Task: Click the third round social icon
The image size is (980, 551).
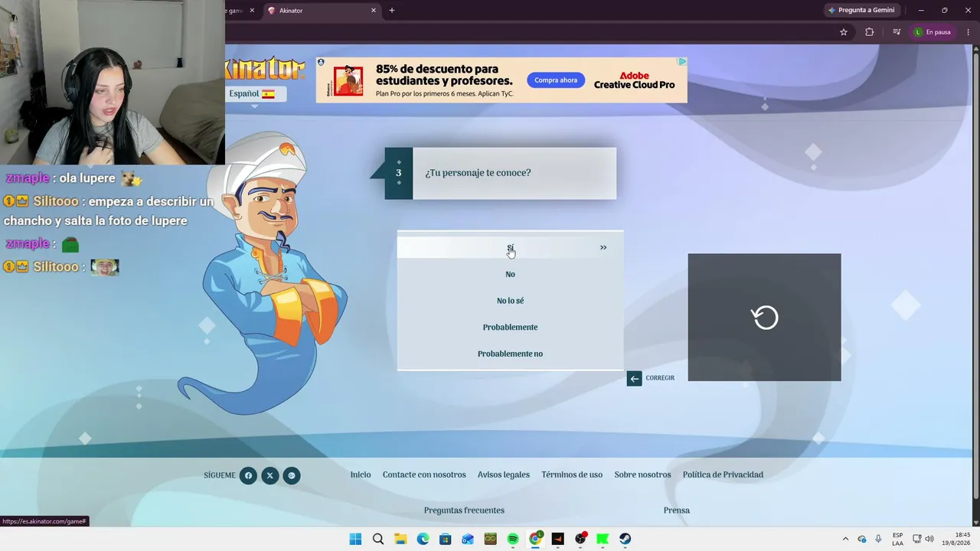Action: tap(292, 475)
